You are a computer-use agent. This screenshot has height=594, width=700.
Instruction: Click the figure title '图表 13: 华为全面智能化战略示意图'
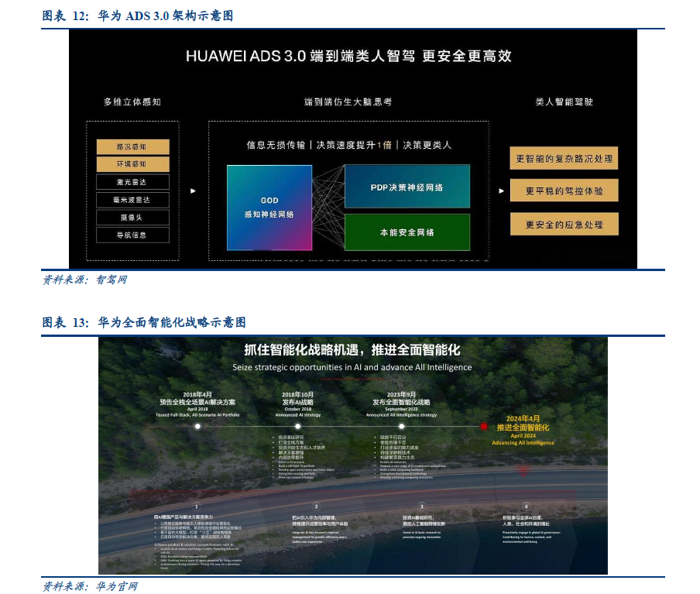pyautogui.click(x=144, y=322)
